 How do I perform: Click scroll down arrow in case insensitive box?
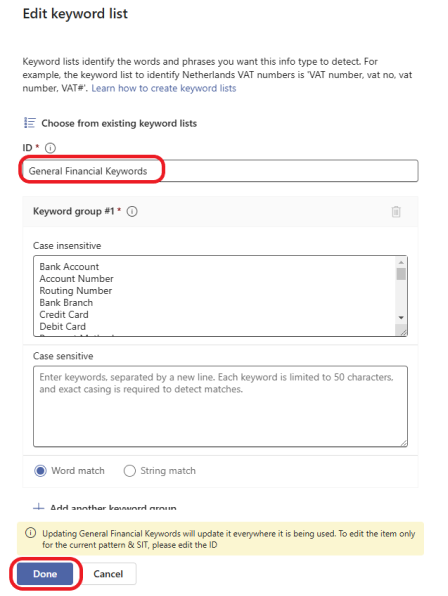coord(401,317)
